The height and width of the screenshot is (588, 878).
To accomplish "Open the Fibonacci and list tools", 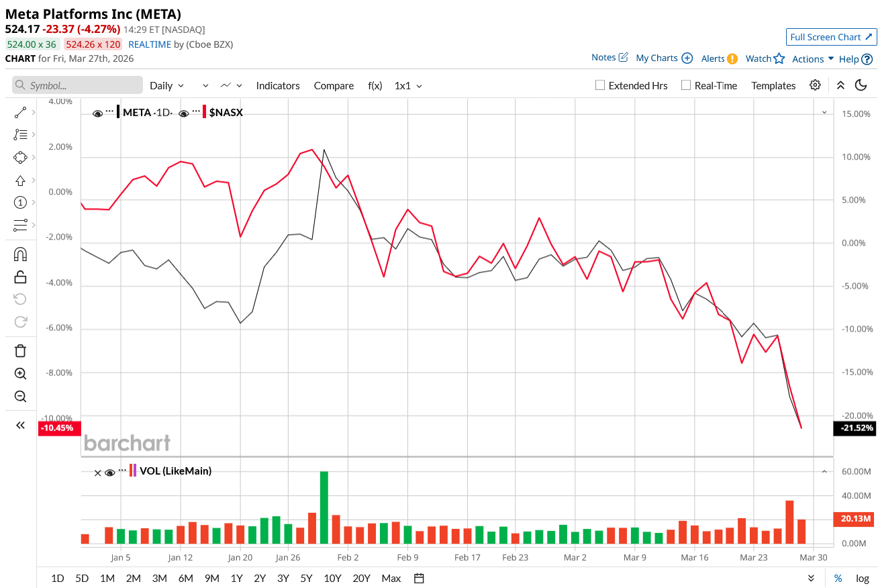I will point(20,134).
